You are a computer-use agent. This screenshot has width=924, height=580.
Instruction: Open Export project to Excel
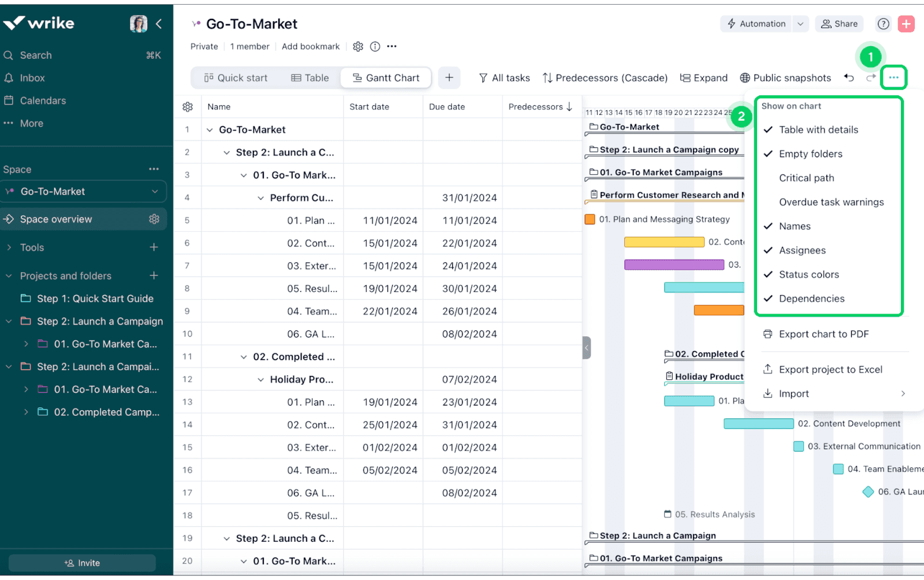(x=830, y=369)
